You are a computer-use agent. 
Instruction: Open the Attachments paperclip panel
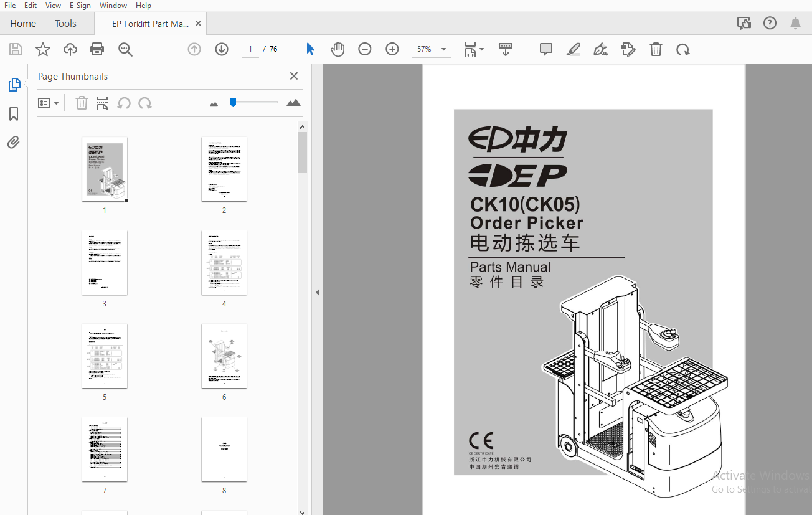[14, 143]
